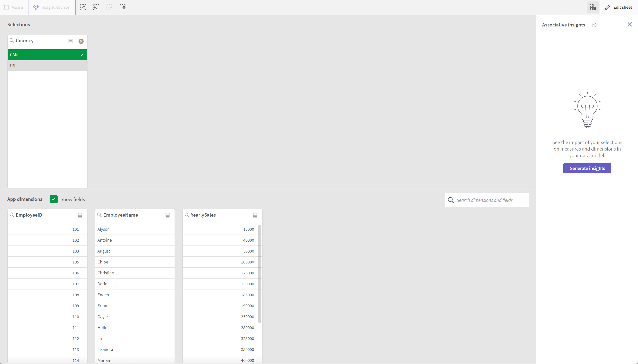Click the zoom-to-selection icon
The height and width of the screenshot is (364, 638).
tap(83, 8)
